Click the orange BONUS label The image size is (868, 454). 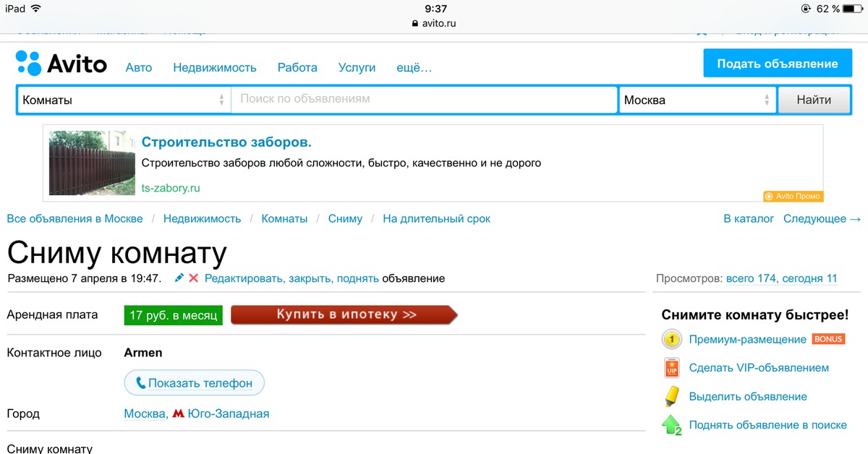tap(829, 339)
